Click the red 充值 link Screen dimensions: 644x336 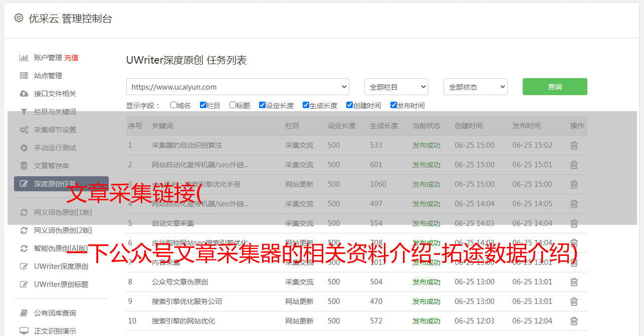[x=71, y=58]
